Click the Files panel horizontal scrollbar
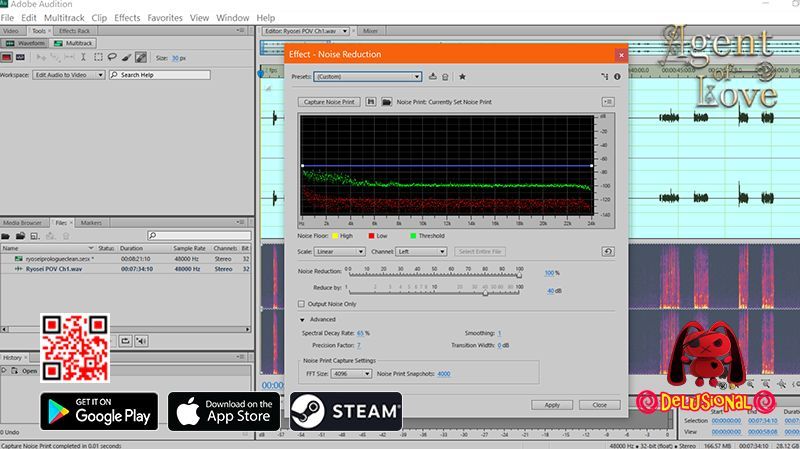 pos(126,330)
